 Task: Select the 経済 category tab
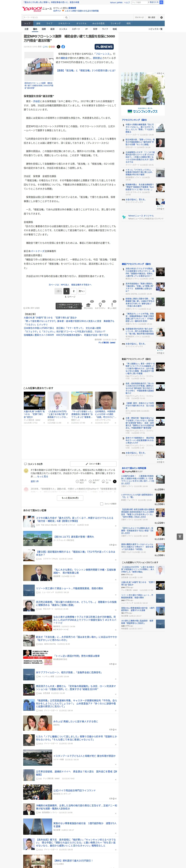tap(52, 29)
